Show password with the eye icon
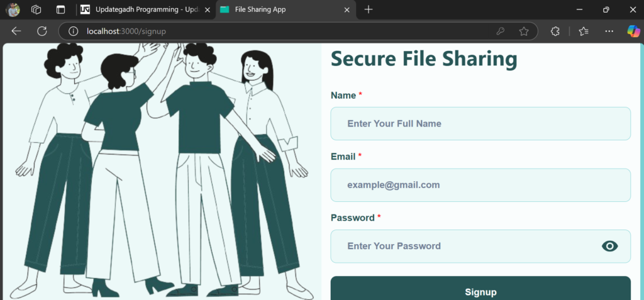The height and width of the screenshot is (300, 644). click(610, 246)
